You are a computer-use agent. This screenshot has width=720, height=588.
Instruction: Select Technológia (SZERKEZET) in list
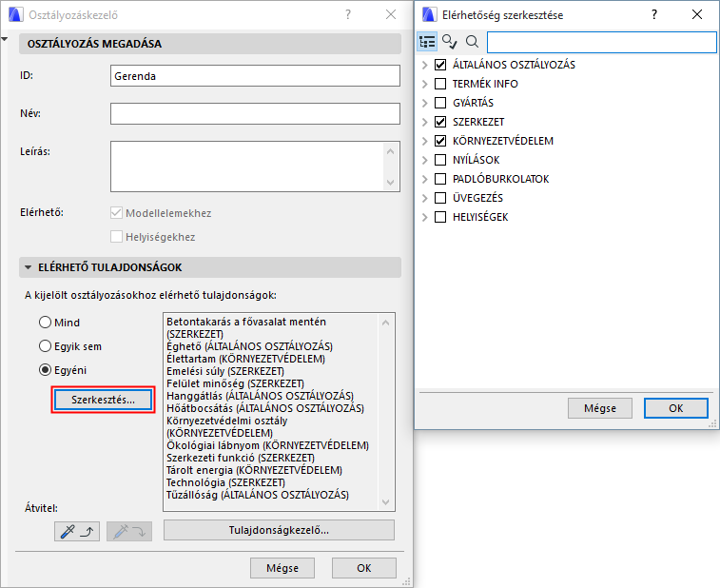(x=225, y=482)
